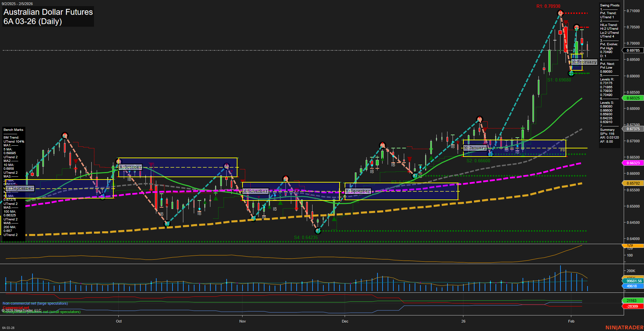Select the red swing-high pivot dot at R1 0.70930

coord(560,13)
